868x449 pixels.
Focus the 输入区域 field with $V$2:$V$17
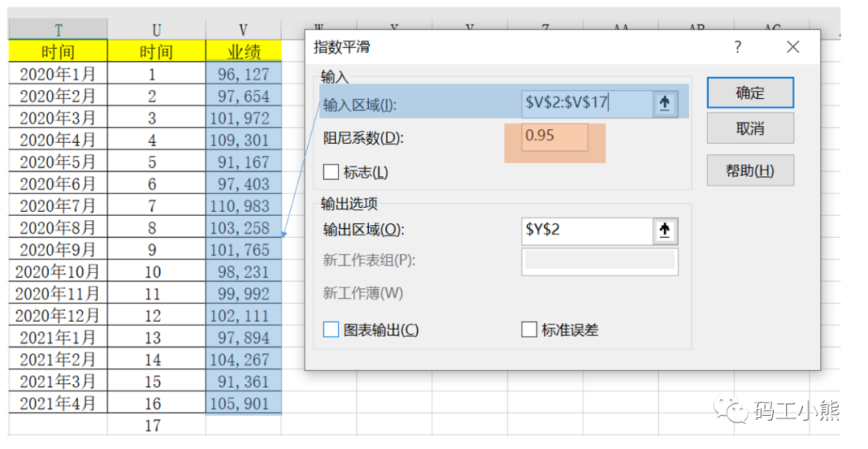[x=588, y=103]
